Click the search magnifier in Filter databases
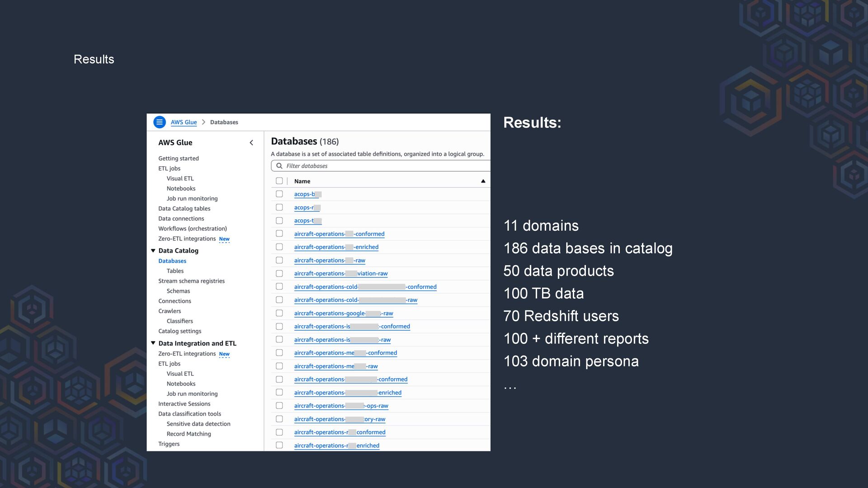The width and height of the screenshot is (868, 488). coord(279,166)
